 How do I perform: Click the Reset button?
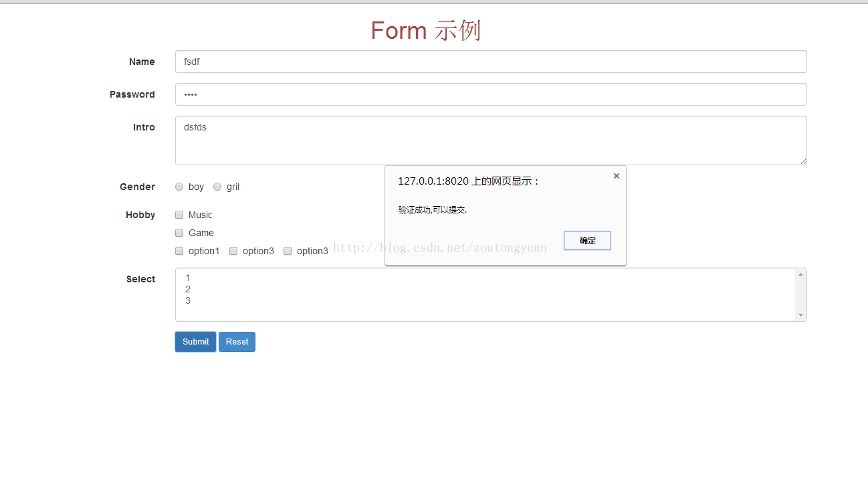coord(237,342)
